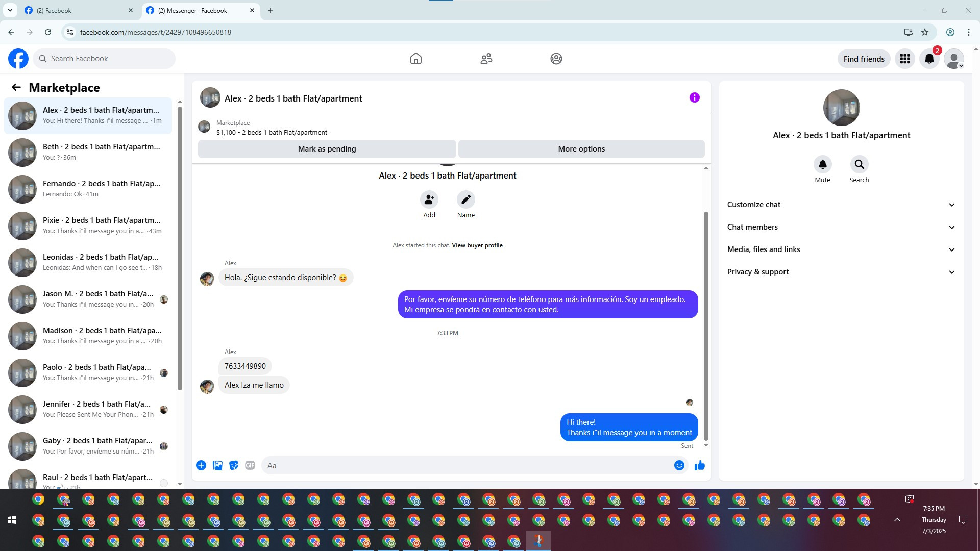This screenshot has height=551, width=980.
Task: Click the thumbs-up like send button
Action: coord(699,465)
